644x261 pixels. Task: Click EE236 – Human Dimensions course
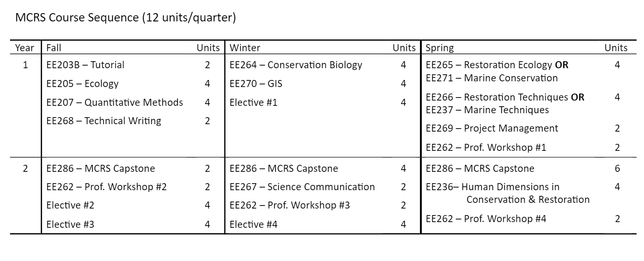pos(493,187)
